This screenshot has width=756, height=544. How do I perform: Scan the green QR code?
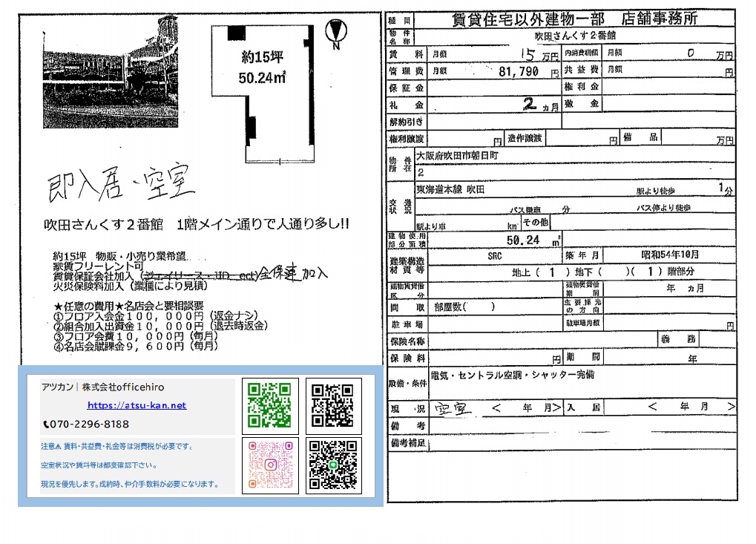(x=269, y=407)
